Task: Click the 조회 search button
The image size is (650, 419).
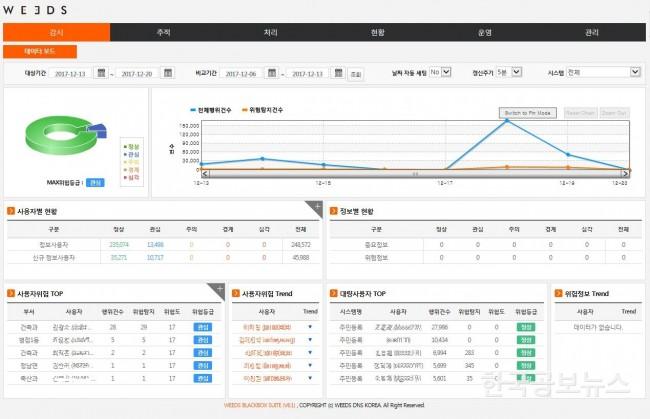Action: click(356, 75)
